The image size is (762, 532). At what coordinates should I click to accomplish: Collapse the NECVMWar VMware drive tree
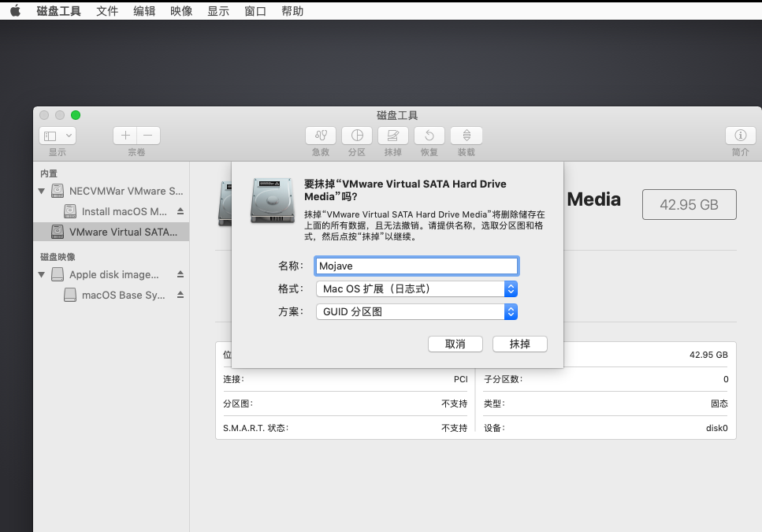tap(42, 191)
